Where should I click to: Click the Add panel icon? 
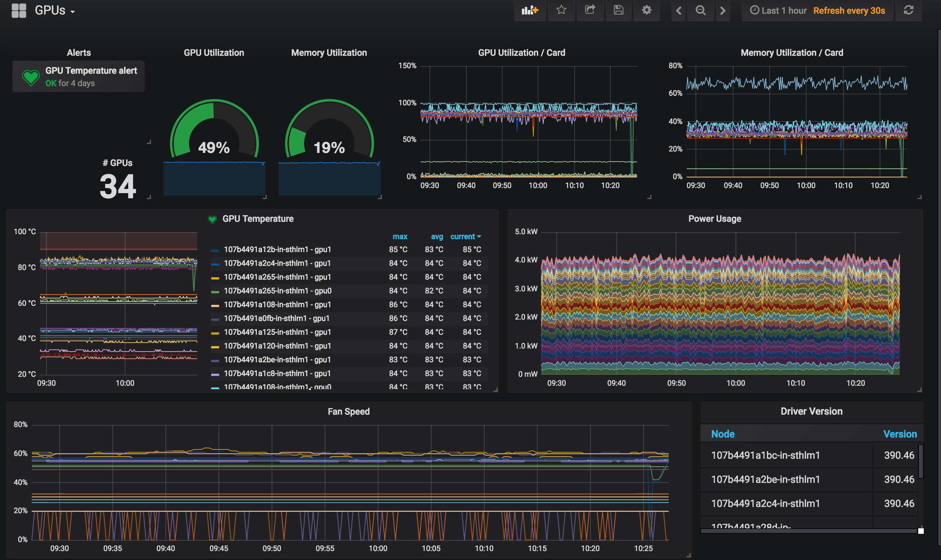pos(529,11)
